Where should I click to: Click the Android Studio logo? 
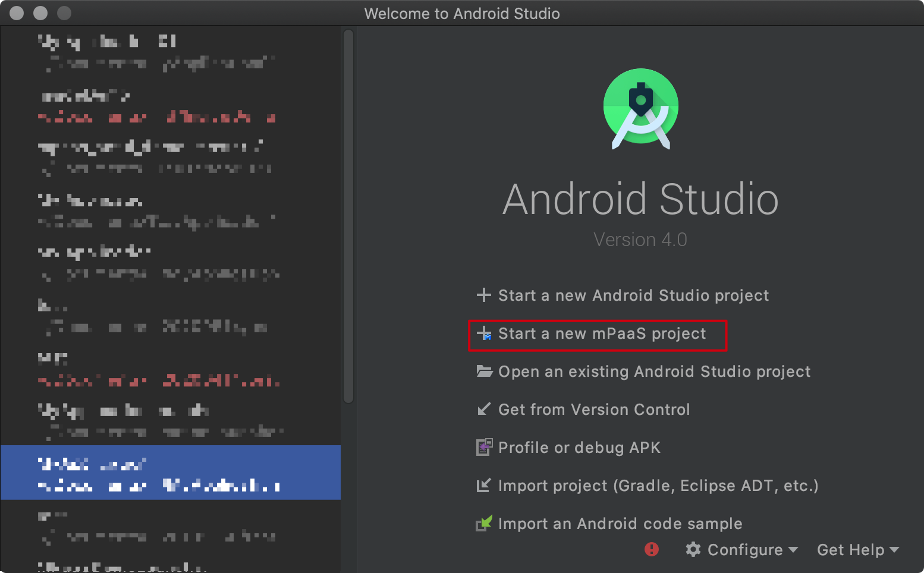pyautogui.click(x=640, y=108)
